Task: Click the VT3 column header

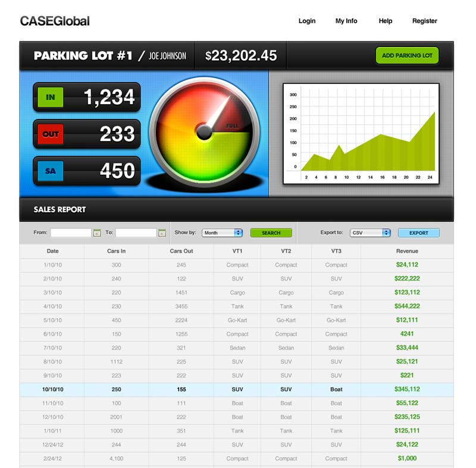Action: point(336,251)
